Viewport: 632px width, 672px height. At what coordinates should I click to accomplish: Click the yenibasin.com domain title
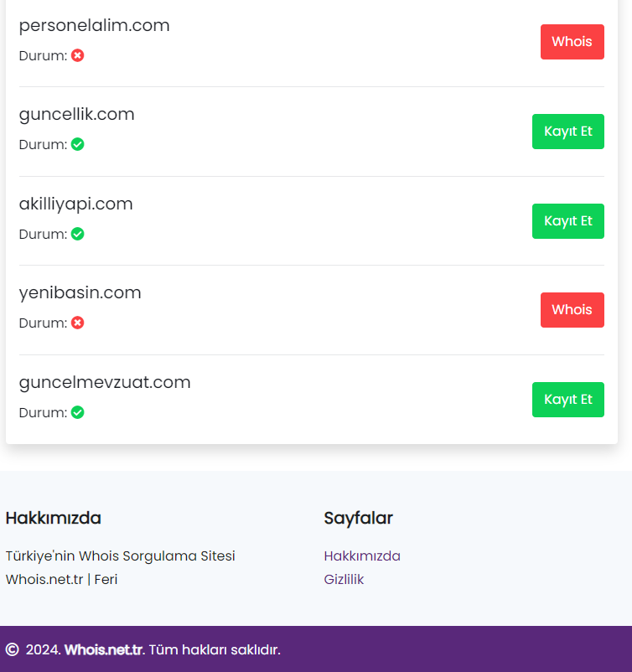coord(80,292)
